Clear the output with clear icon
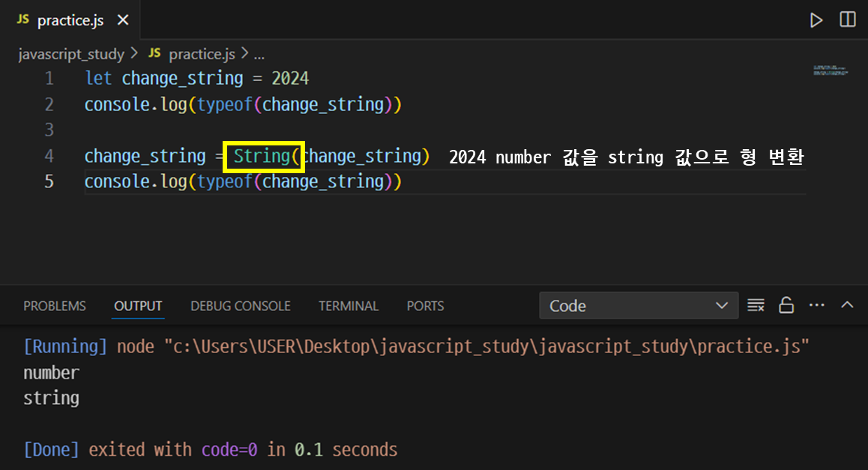Screen dimensions: 868x470 pyautogui.click(x=756, y=305)
